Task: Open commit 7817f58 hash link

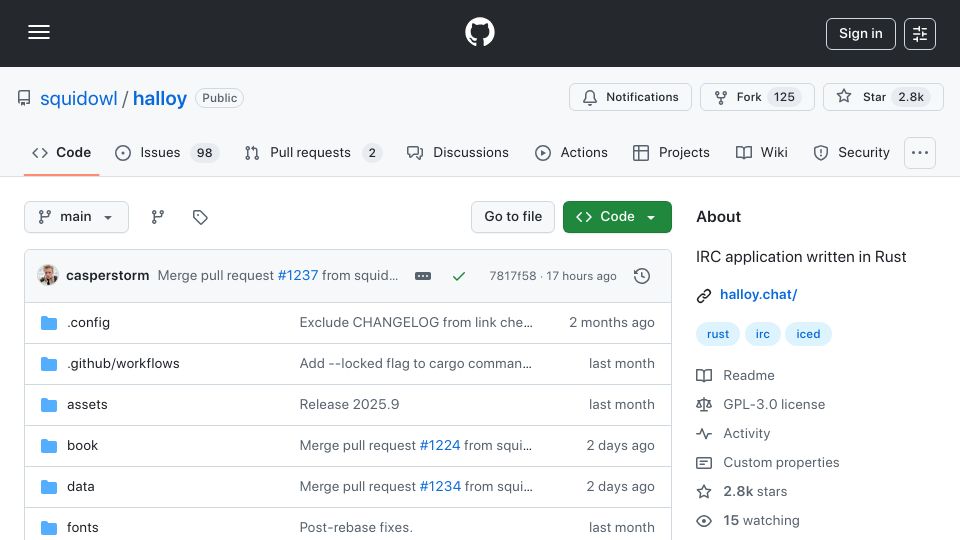Action: pyautogui.click(x=512, y=276)
